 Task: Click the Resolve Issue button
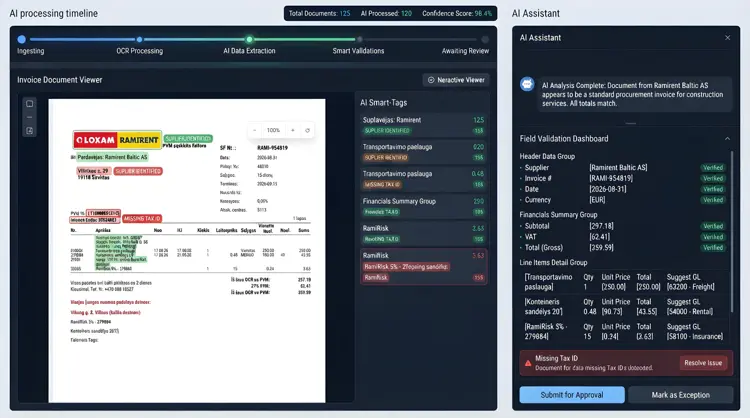(x=703, y=363)
